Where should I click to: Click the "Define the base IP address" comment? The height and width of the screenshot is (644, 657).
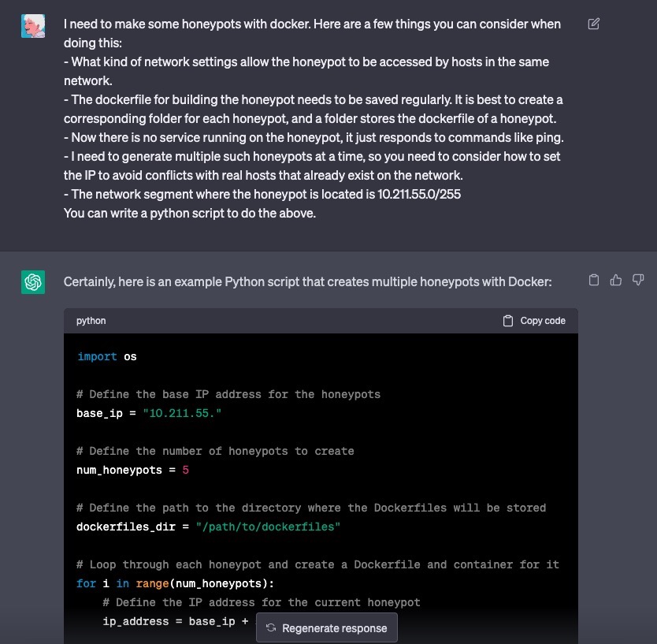[228, 394]
